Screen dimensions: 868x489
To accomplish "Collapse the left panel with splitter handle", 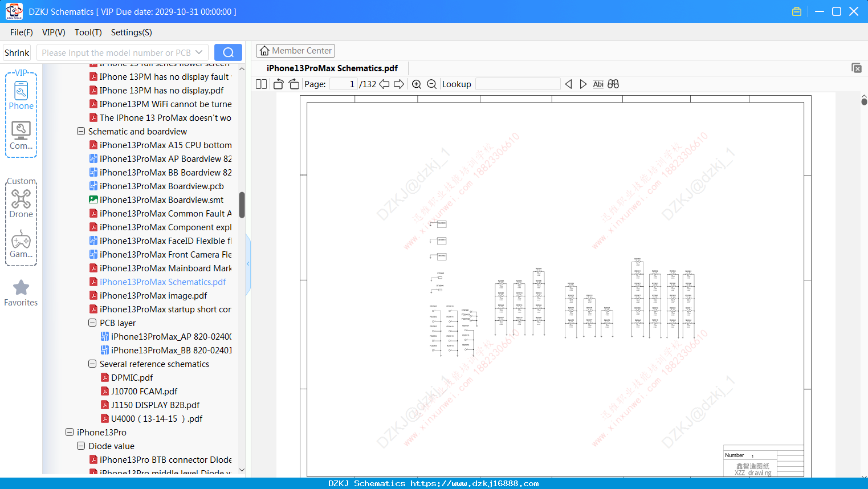I will 248,263.
